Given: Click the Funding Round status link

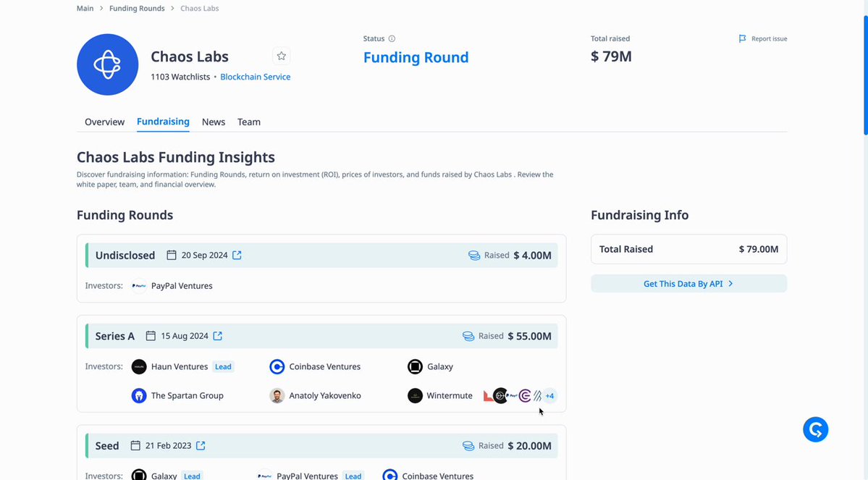Looking at the screenshot, I should (x=416, y=57).
